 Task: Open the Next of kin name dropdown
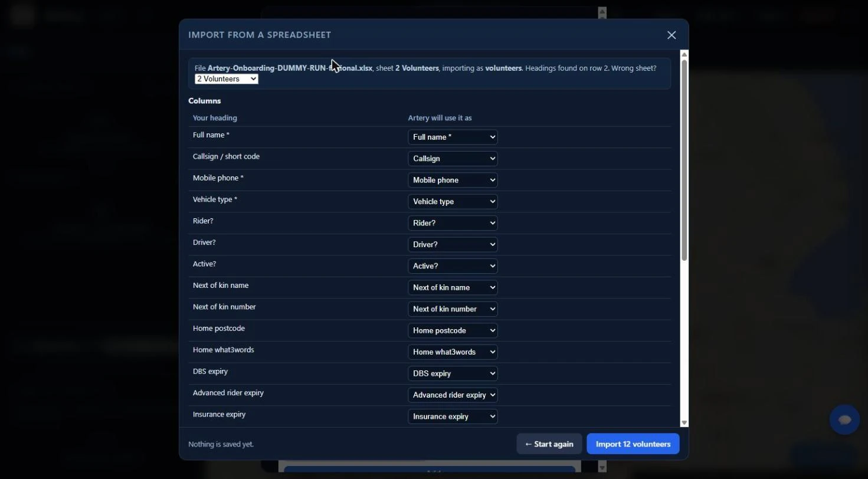[x=453, y=287]
